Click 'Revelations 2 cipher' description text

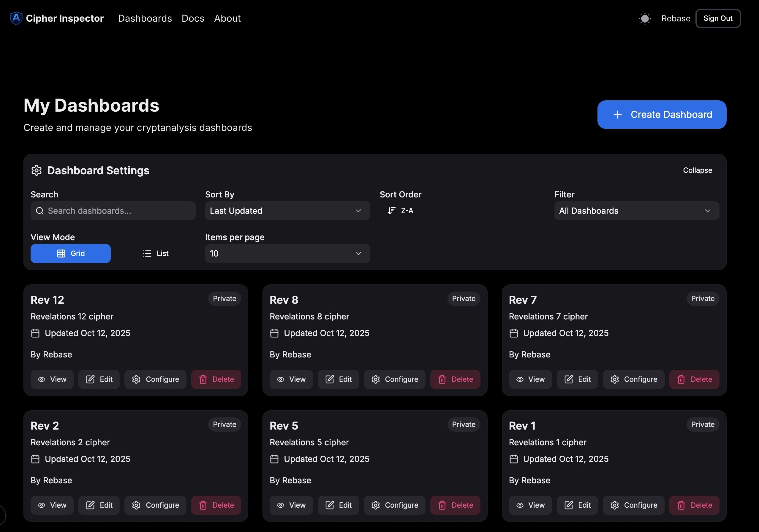click(x=70, y=442)
